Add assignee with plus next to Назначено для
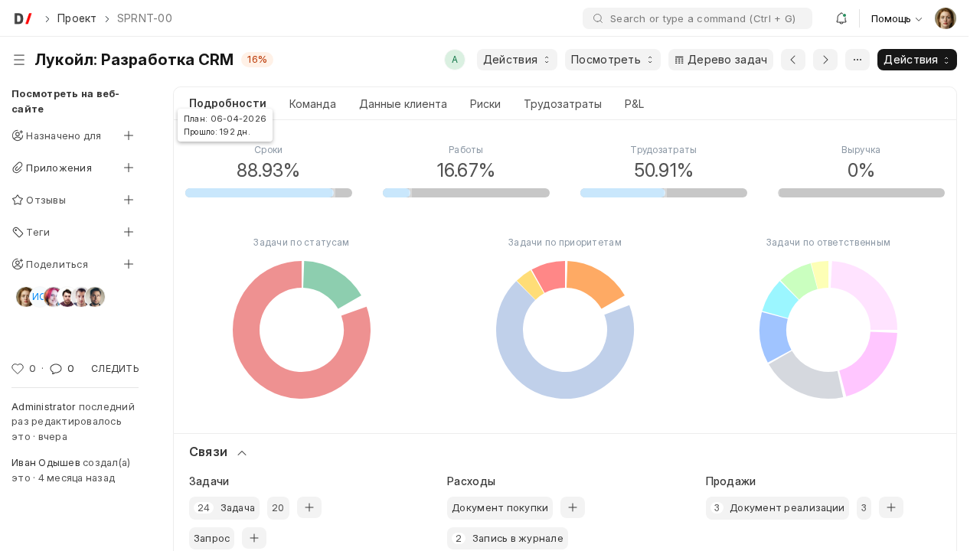This screenshot has width=980, height=551. (129, 135)
